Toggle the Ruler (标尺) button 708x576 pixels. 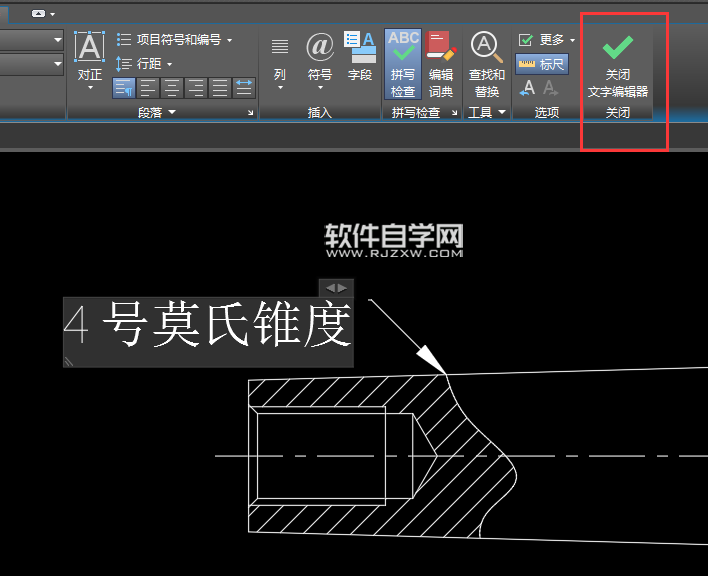pyautogui.click(x=541, y=64)
